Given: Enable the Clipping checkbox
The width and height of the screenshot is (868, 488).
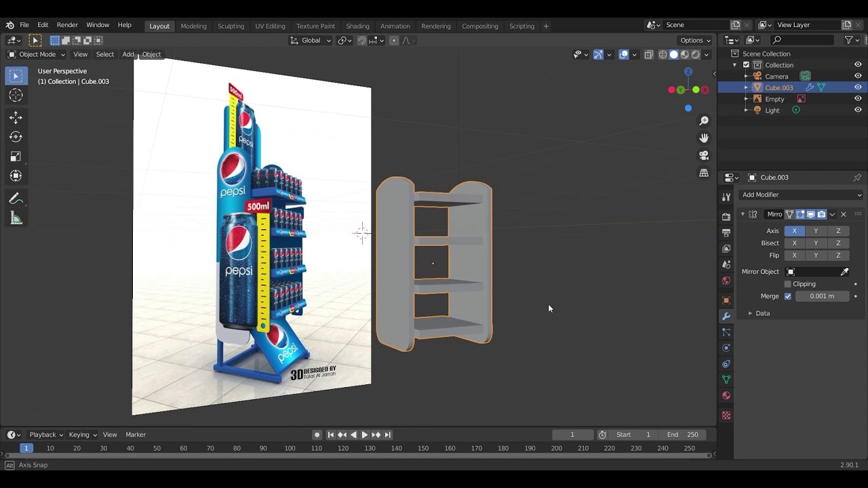Looking at the screenshot, I should 787,284.
